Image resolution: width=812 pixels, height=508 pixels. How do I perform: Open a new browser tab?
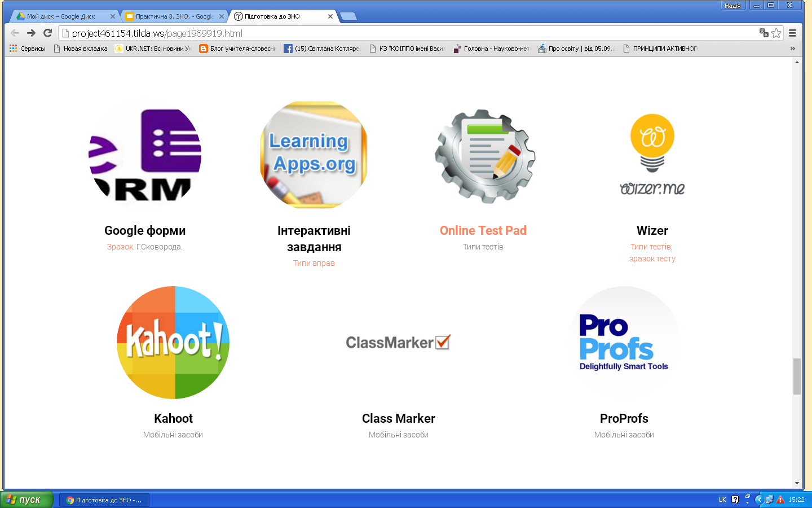[x=348, y=16]
